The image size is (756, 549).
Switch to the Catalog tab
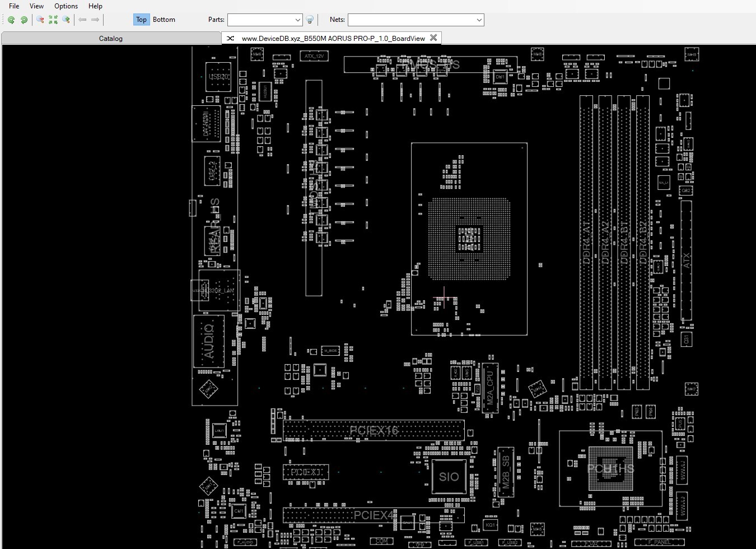coord(111,38)
